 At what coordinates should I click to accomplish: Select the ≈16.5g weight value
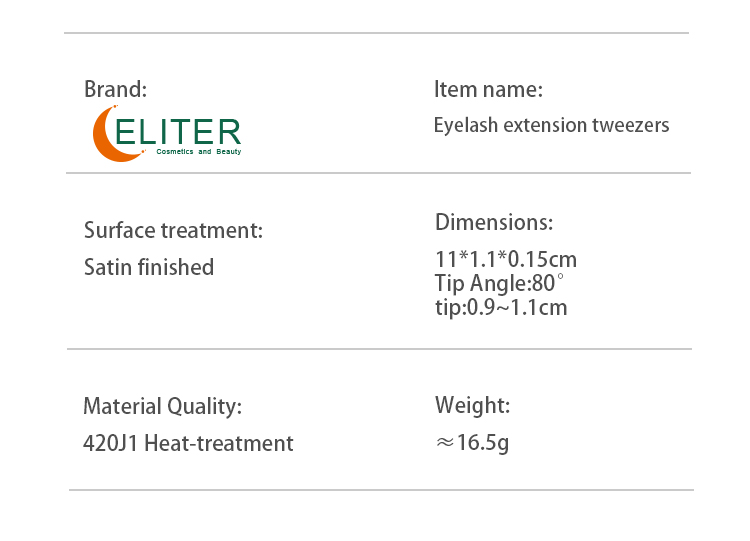(472, 442)
